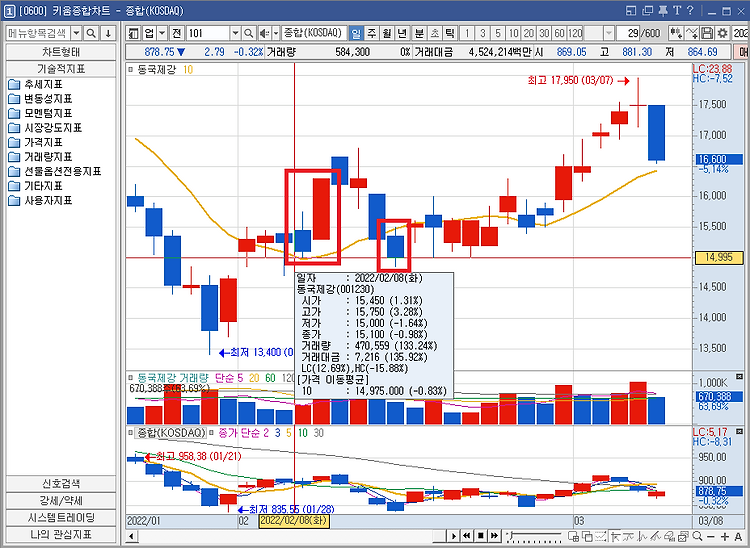Switch chart to monthly 월 period
The image size is (750, 548).
[x=387, y=33]
